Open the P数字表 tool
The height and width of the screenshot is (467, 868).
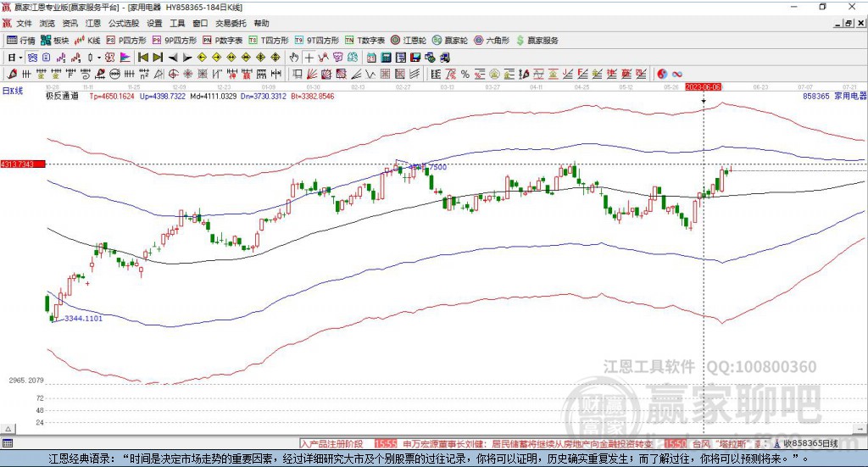coord(223,41)
